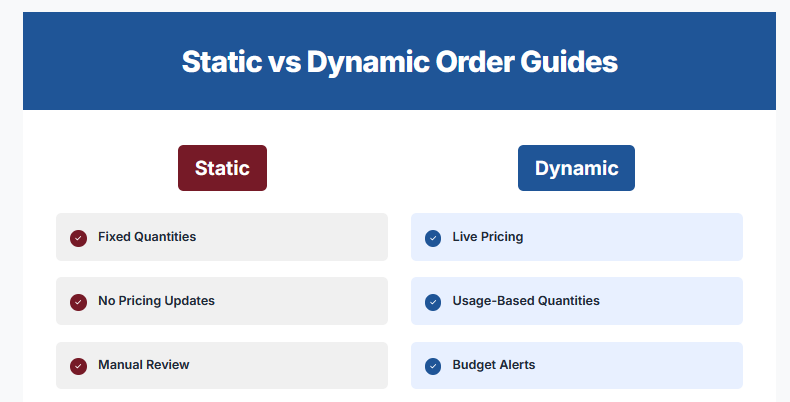This screenshot has height=402, width=790.
Task: Click the blue Dynamic badge
Action: coord(576,168)
